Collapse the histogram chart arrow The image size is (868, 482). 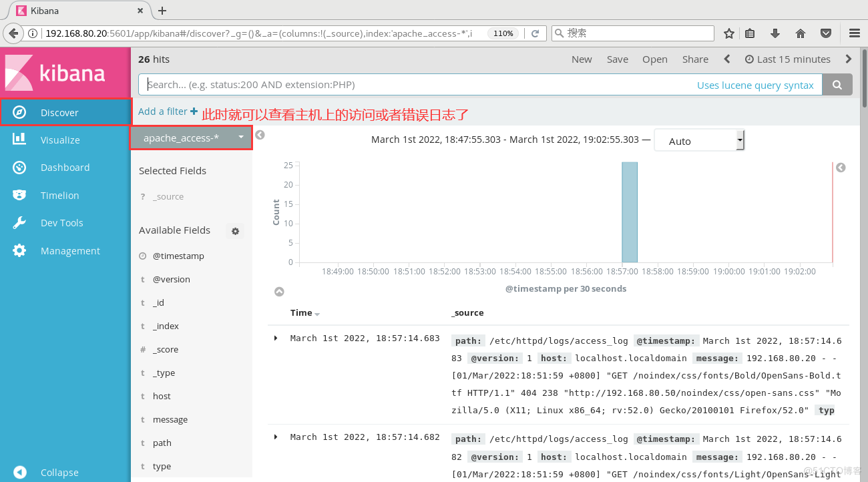(279, 292)
